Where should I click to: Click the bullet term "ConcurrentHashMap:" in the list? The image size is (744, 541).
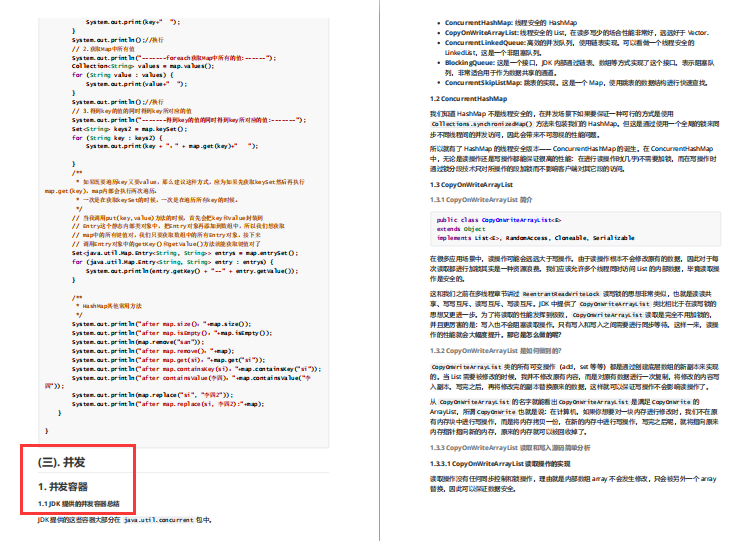479,23
